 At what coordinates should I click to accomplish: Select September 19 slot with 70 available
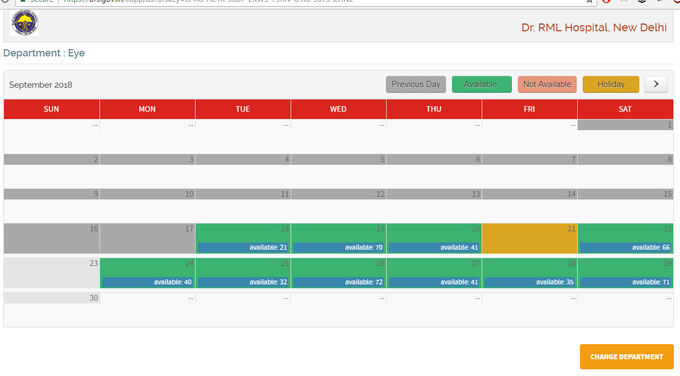338,248
